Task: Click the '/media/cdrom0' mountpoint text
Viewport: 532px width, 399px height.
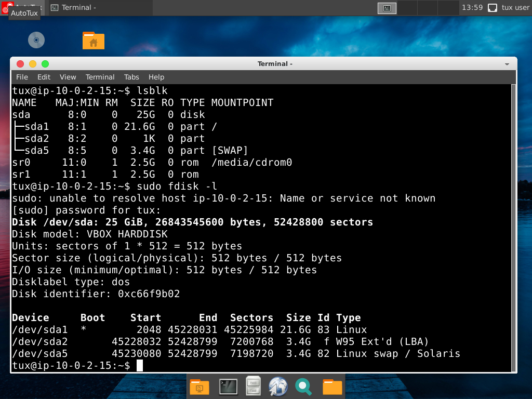Action: click(251, 163)
